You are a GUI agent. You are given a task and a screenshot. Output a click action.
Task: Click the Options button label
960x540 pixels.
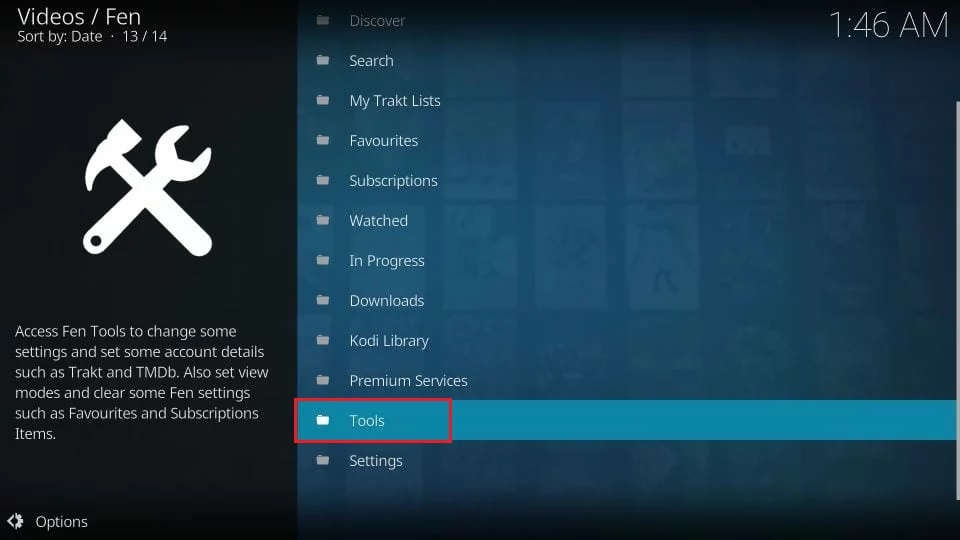tap(61, 521)
